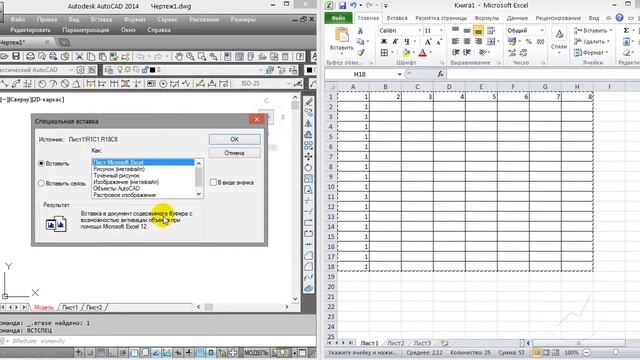
Task: Click the Print (plot) icon in AutoCAD toolbar
Action: click(30, 56)
